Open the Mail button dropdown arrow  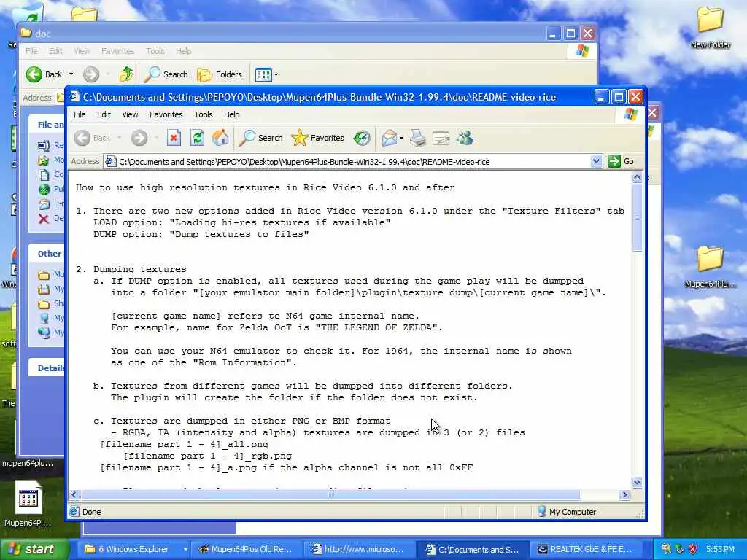coord(402,138)
